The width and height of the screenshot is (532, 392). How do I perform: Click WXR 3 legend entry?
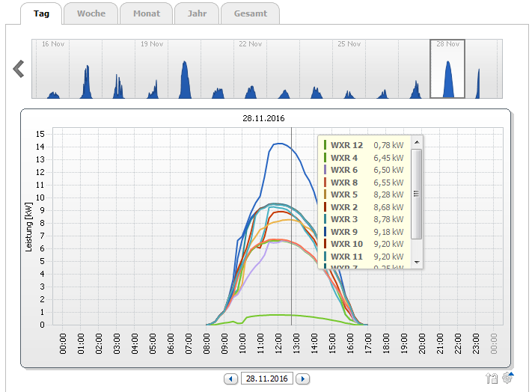(364, 219)
